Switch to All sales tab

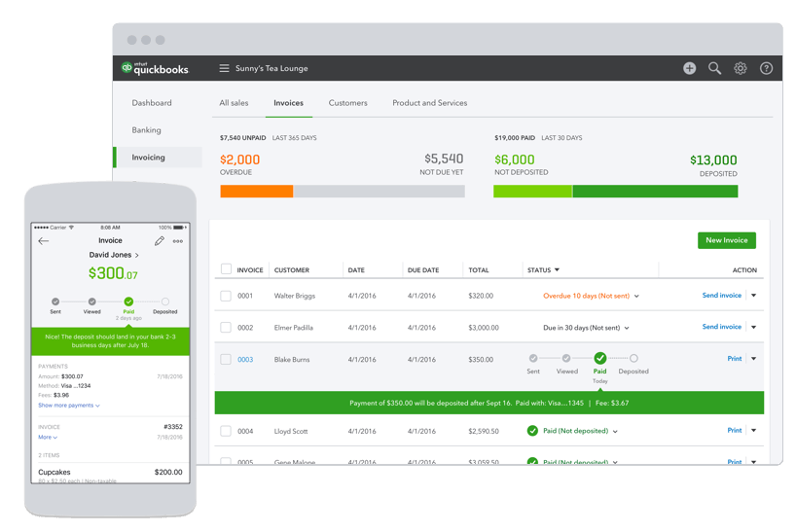pos(234,103)
